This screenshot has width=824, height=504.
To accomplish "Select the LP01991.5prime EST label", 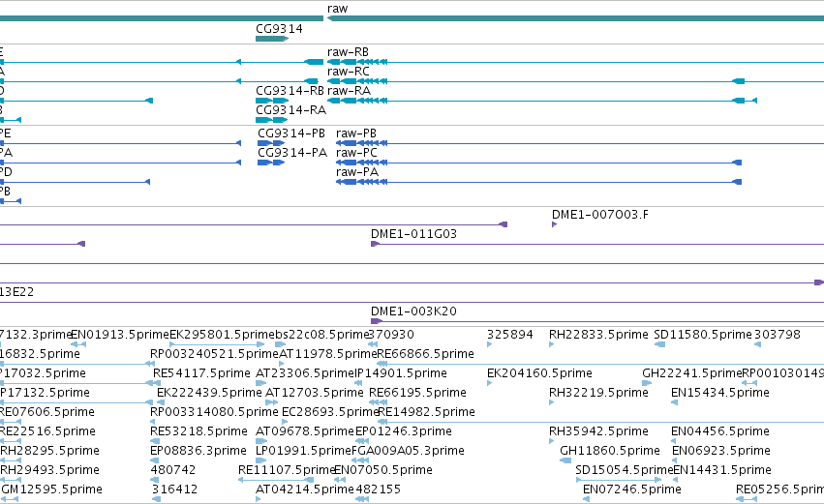I will point(303,451).
